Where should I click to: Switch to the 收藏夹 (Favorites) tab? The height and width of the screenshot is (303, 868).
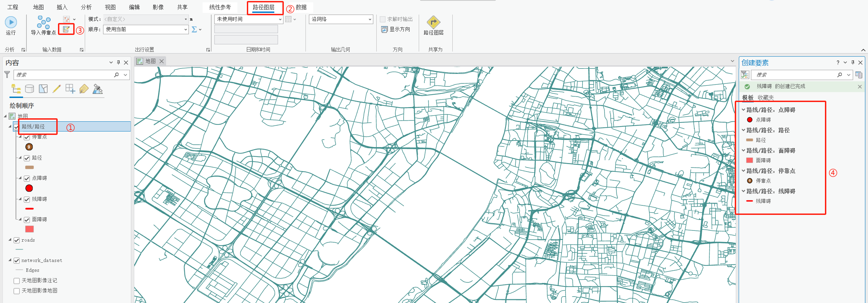pos(766,98)
